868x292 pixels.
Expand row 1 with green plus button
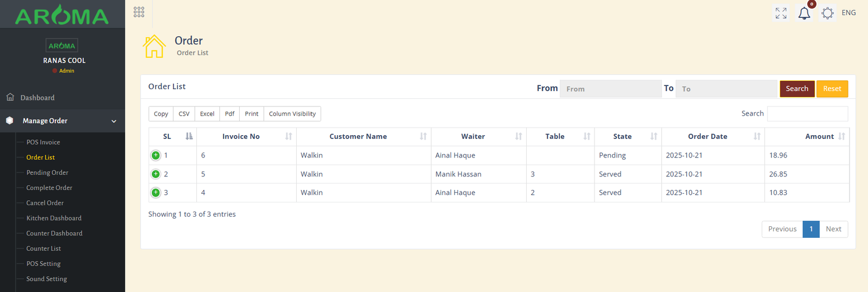click(x=156, y=155)
